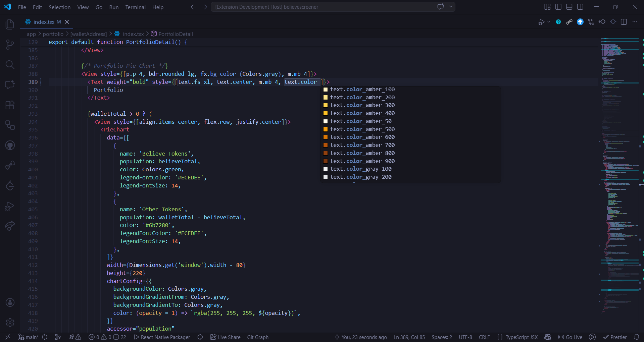Synchronize changes icon next to main branch
This screenshot has height=342, width=644.
tap(45, 337)
